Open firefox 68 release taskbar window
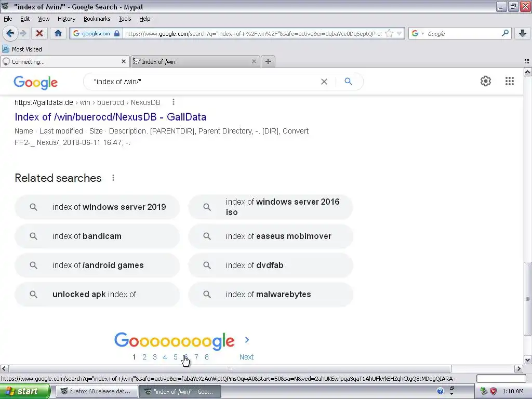 click(97, 391)
